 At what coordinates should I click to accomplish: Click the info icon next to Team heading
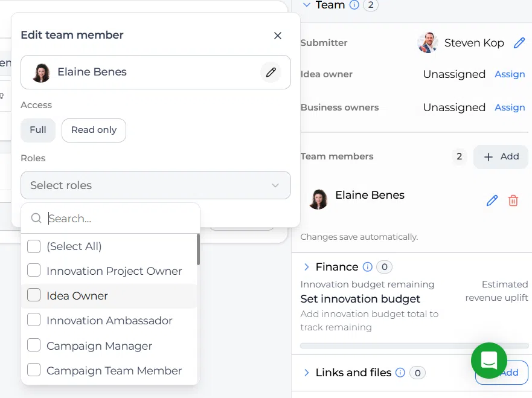tap(354, 5)
